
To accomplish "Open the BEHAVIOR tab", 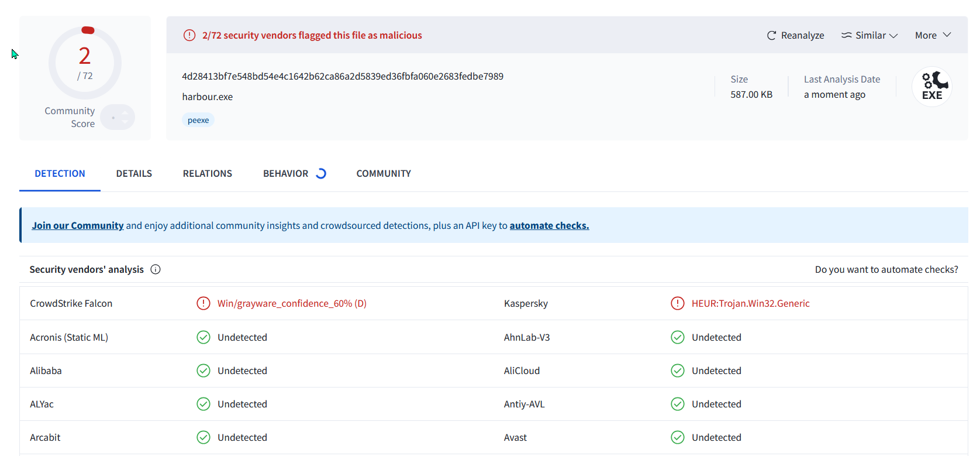I will [294, 173].
